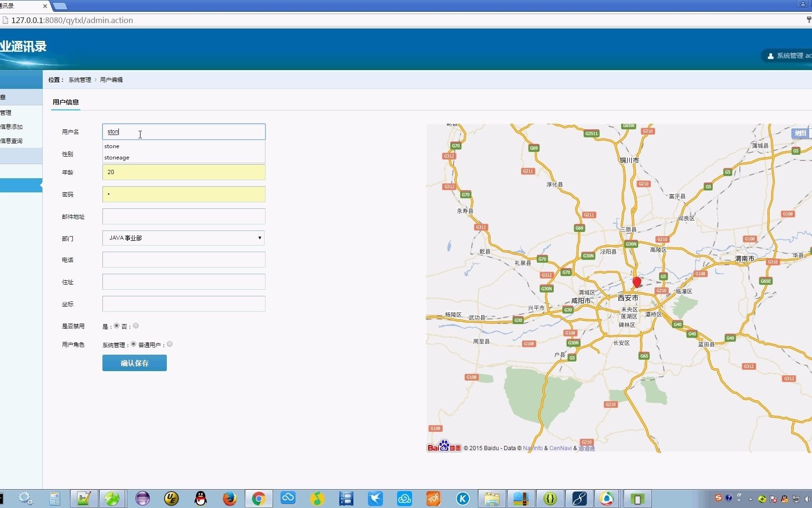Launch the calculator from the taskbar

(x=55, y=499)
